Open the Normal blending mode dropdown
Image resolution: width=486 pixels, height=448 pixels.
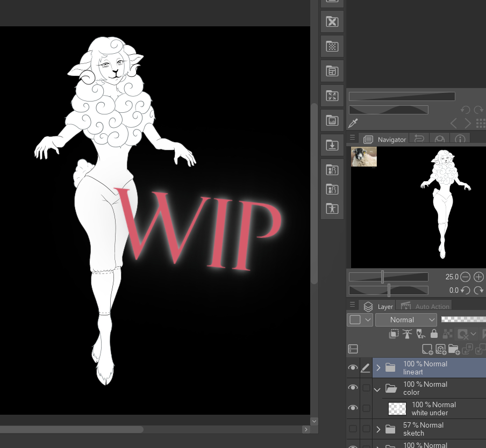pyautogui.click(x=406, y=320)
